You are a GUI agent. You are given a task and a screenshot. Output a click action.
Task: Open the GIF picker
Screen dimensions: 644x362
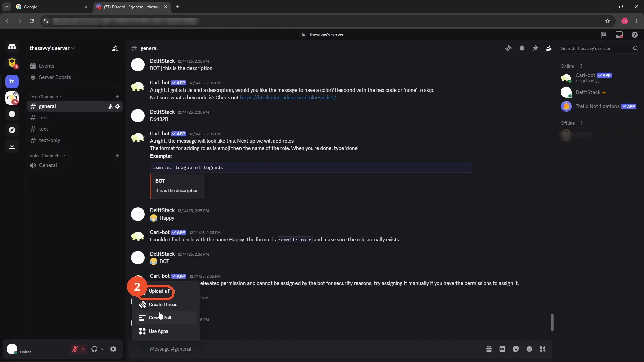tap(502, 349)
